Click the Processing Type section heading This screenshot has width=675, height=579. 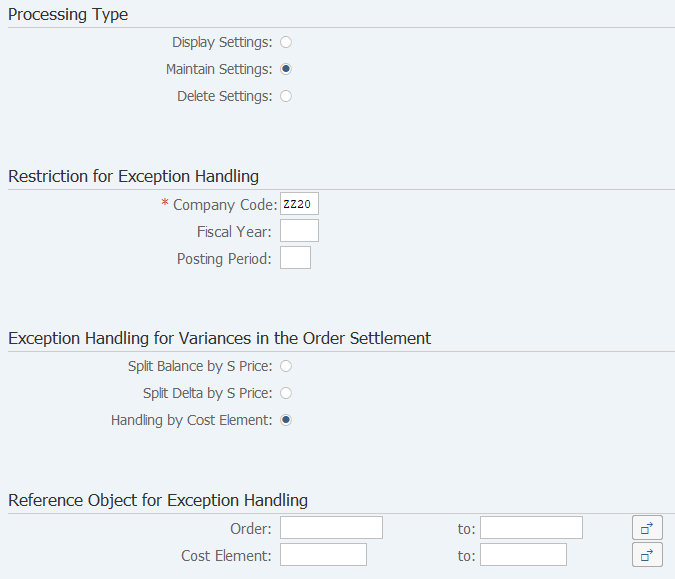tap(68, 15)
